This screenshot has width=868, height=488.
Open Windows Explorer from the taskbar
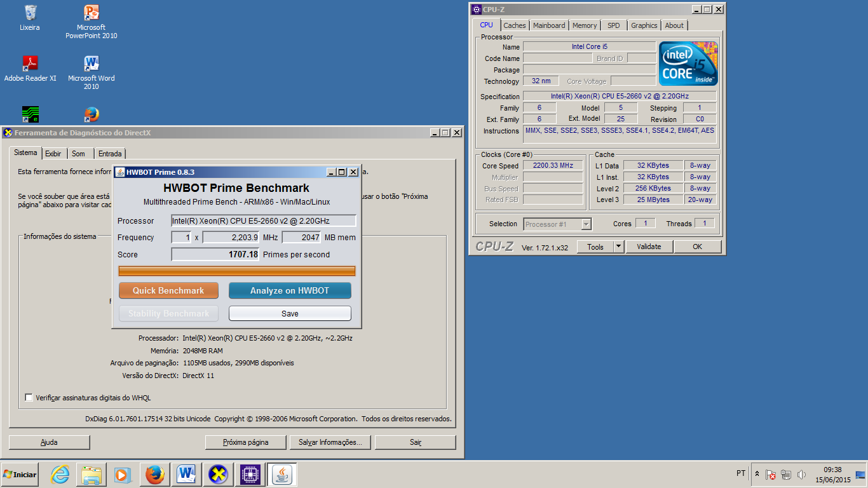point(91,475)
